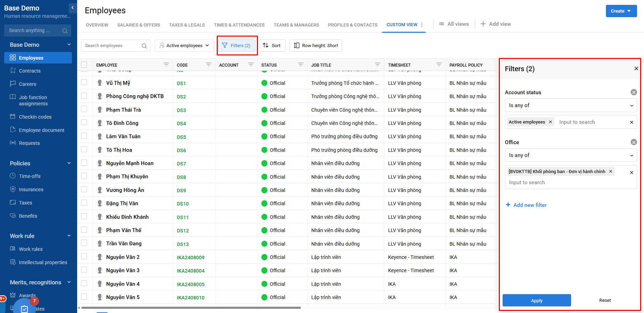
Task: Open Employee document page
Action: click(42, 130)
